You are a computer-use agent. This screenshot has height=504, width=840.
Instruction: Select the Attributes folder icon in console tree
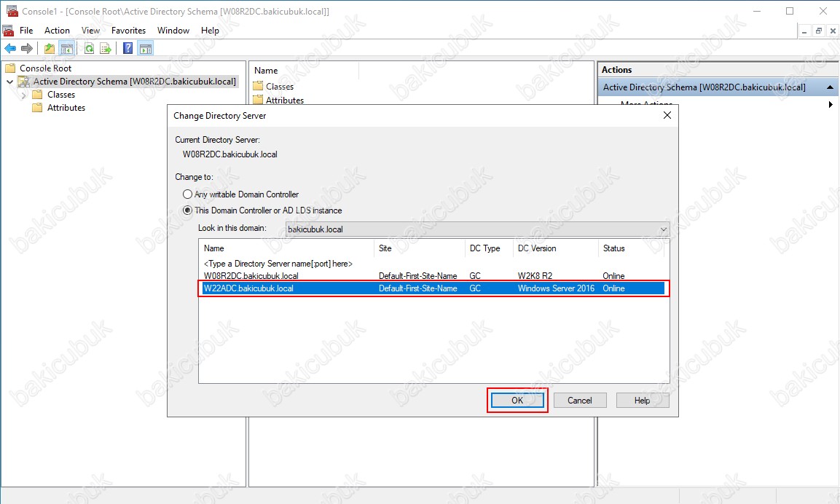[37, 108]
